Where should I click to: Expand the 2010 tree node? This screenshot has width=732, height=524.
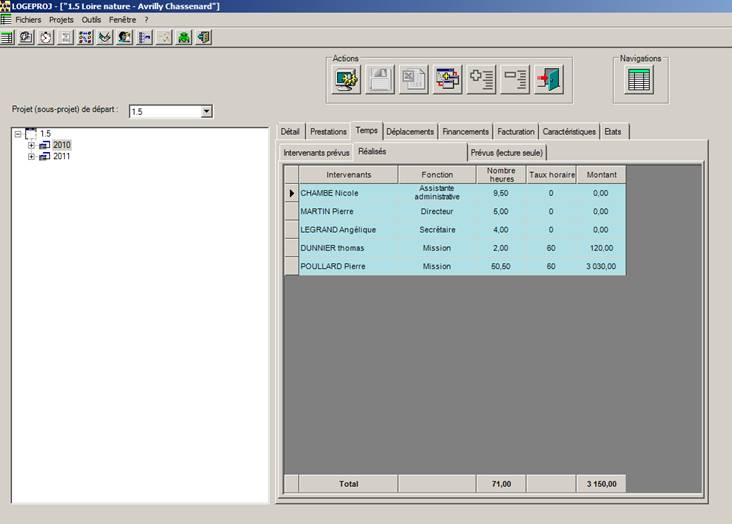pyautogui.click(x=31, y=145)
